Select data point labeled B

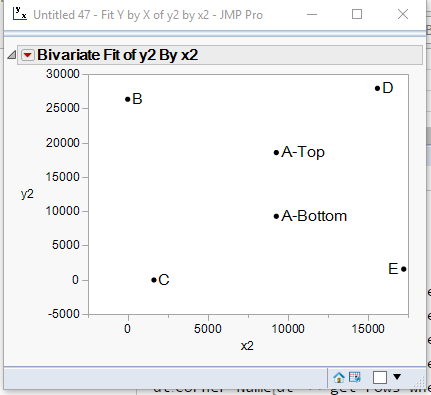tap(127, 99)
